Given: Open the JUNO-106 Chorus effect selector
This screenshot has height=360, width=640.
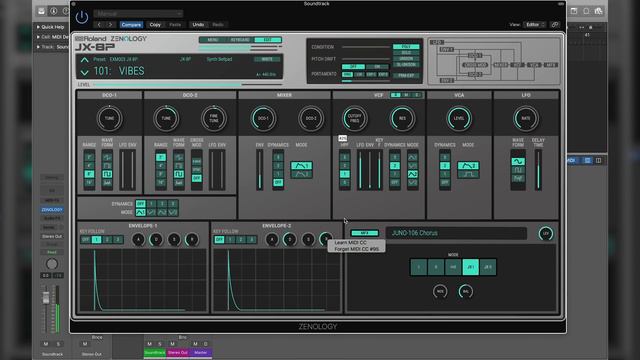Looking at the screenshot, I should click(456, 233).
